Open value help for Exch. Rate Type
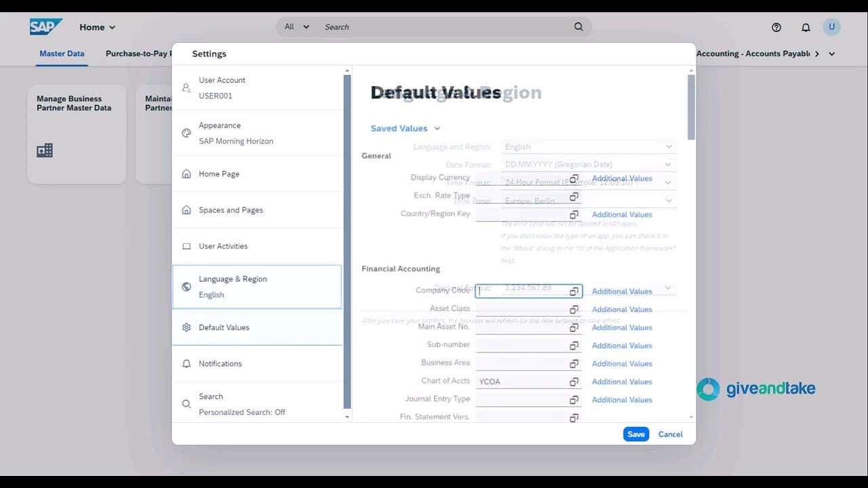 coord(574,197)
